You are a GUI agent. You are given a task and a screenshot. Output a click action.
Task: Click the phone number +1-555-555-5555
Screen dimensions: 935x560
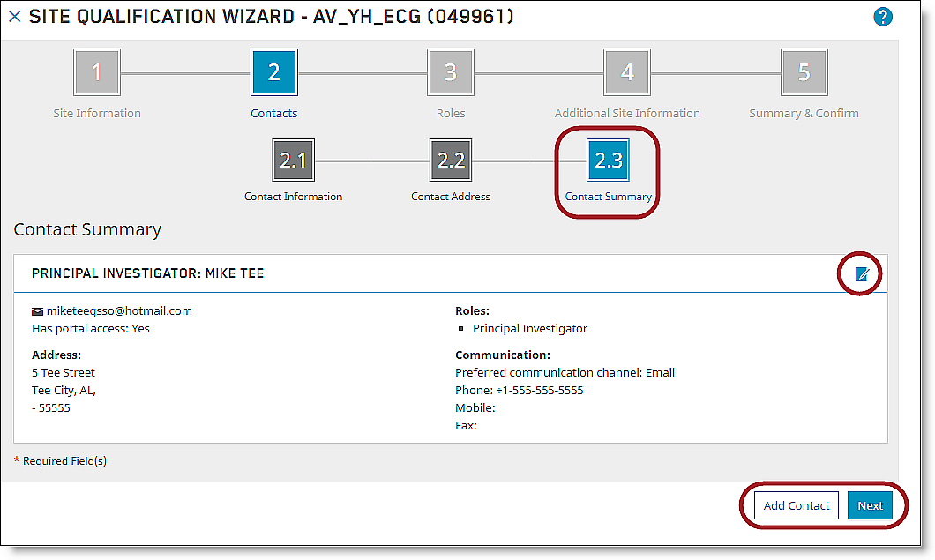[539, 391]
